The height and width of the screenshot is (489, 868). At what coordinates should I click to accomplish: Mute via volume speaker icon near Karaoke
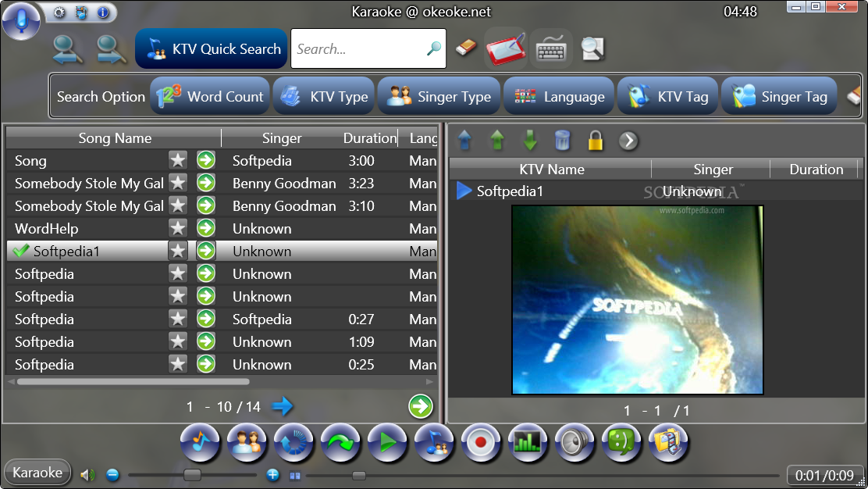click(87, 475)
